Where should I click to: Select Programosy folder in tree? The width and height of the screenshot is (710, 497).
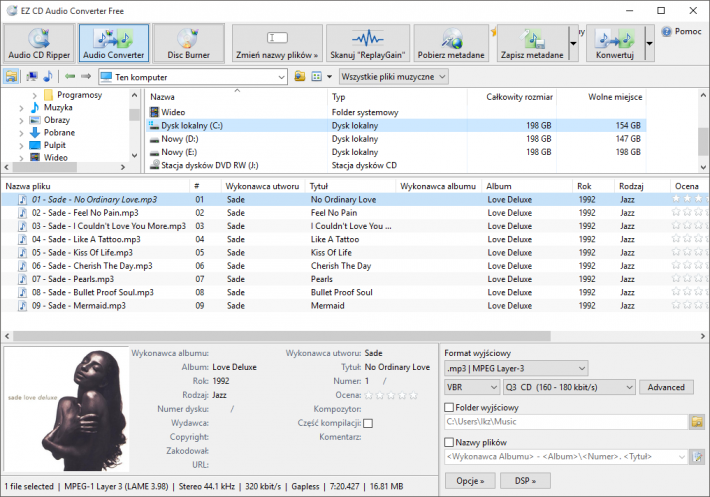[x=79, y=95]
